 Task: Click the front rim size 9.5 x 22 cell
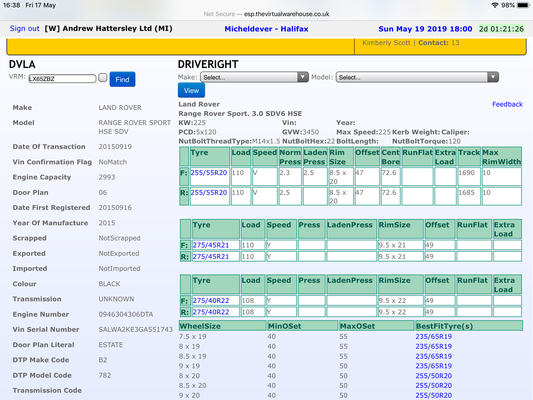pos(401,300)
